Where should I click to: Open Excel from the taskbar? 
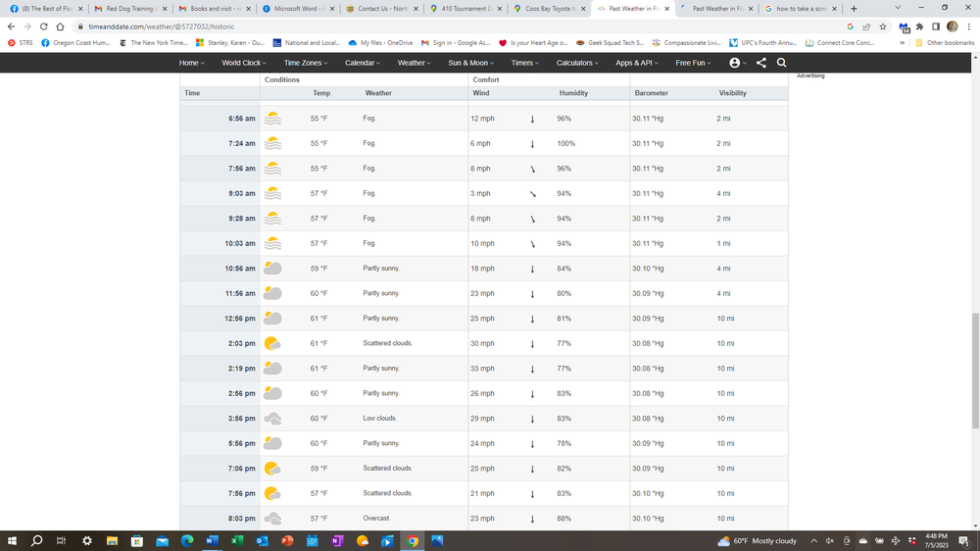coord(237,540)
